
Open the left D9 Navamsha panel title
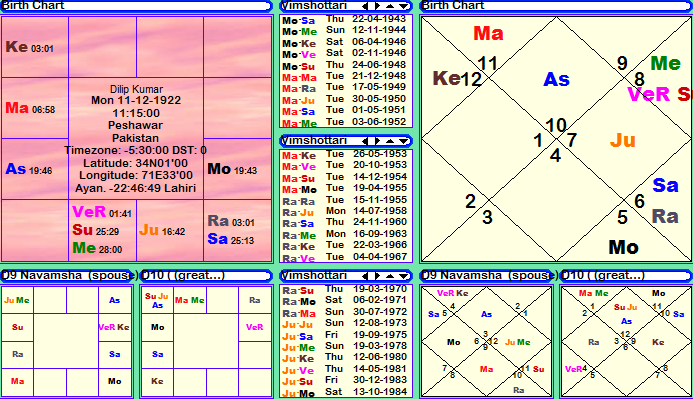(69, 276)
